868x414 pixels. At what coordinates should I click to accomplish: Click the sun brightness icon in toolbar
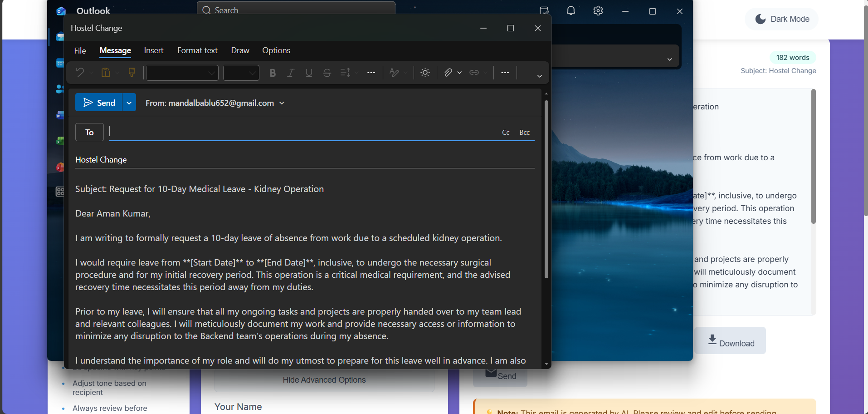coord(425,73)
